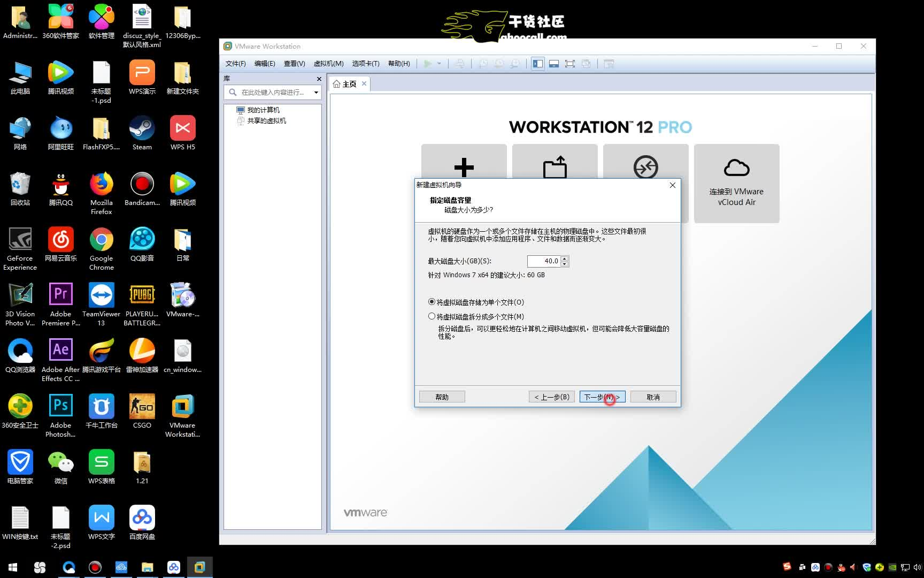Open the WINI按键.txt desktop file

[x=20, y=523]
